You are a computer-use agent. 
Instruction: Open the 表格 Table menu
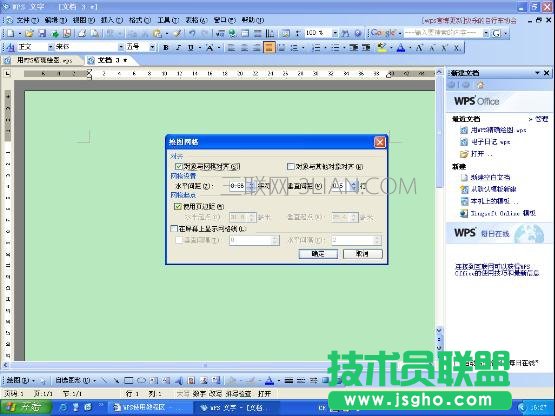(196, 20)
